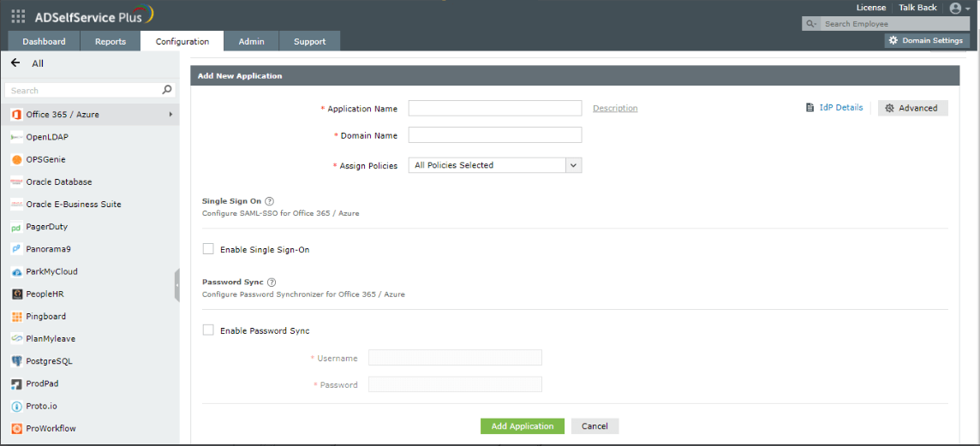Viewport: 980px width, 446px height.
Task: Select the Configuration tab
Action: tap(182, 41)
